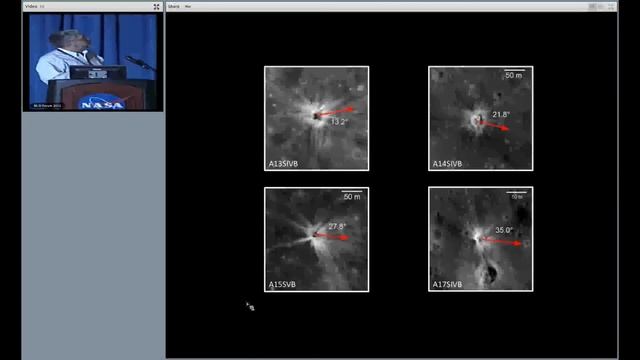Click the Video pod title label
This screenshot has width=640, height=360.
pyautogui.click(x=31, y=7)
